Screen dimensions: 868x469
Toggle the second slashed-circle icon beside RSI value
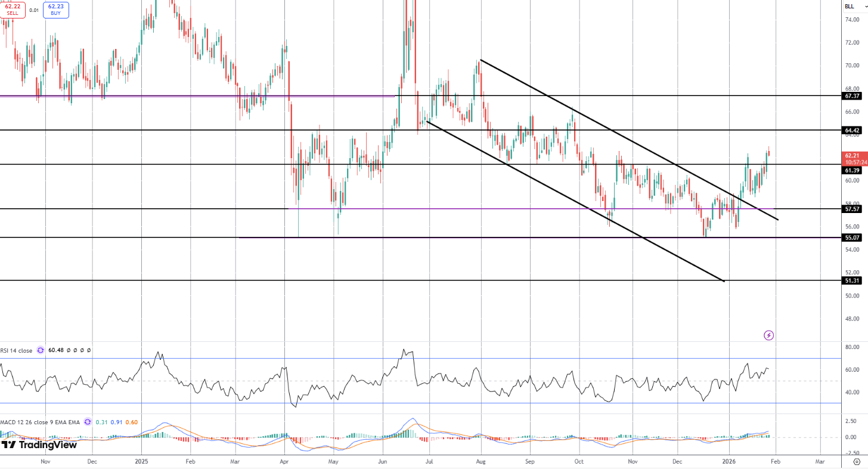click(76, 350)
